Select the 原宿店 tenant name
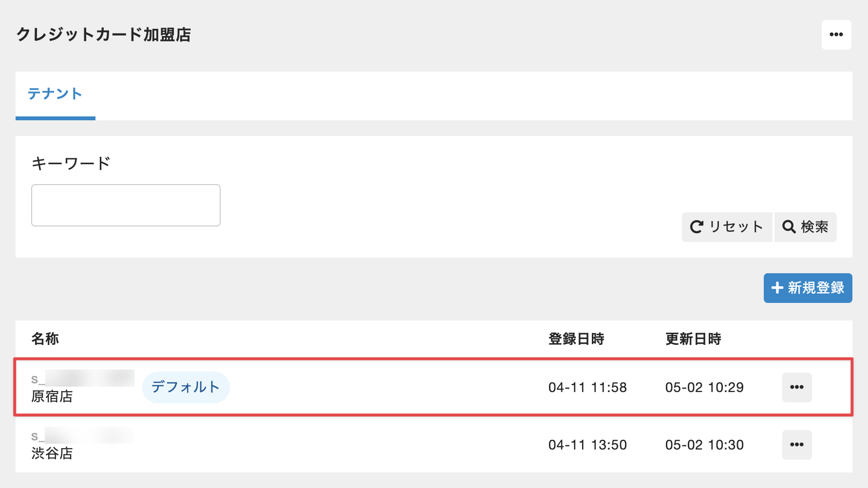This screenshot has width=868, height=488. (52, 396)
